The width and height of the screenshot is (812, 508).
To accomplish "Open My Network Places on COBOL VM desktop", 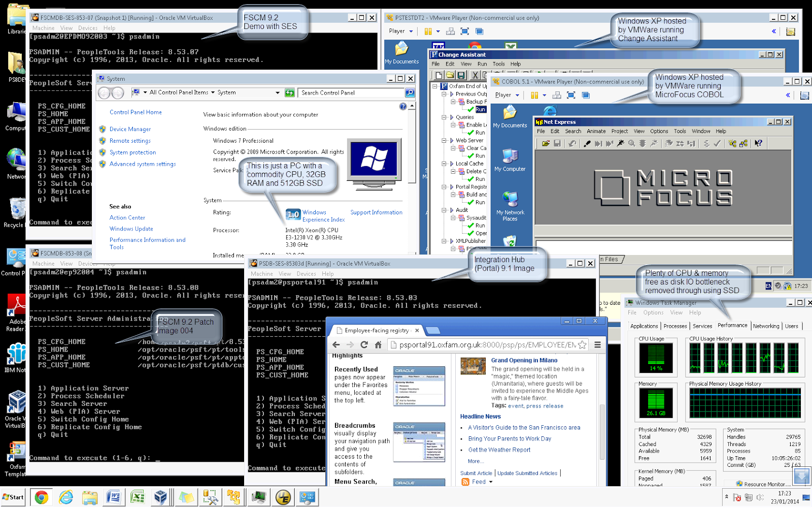I will (x=510, y=207).
